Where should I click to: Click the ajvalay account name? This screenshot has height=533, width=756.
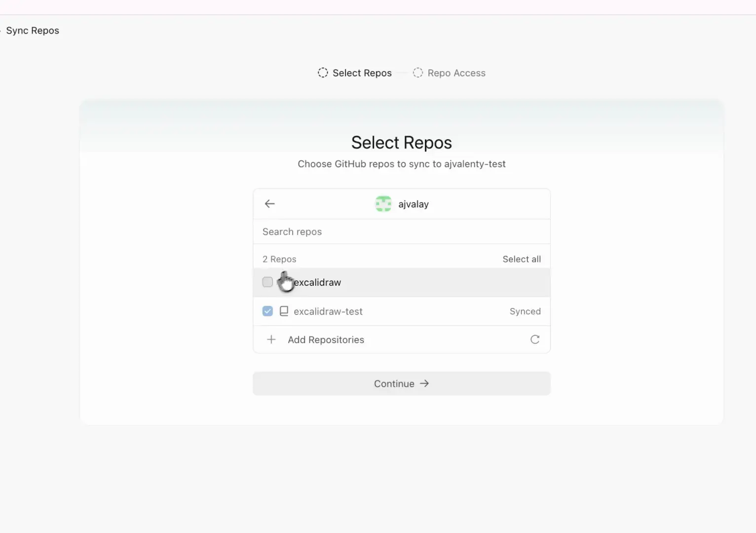coord(414,204)
